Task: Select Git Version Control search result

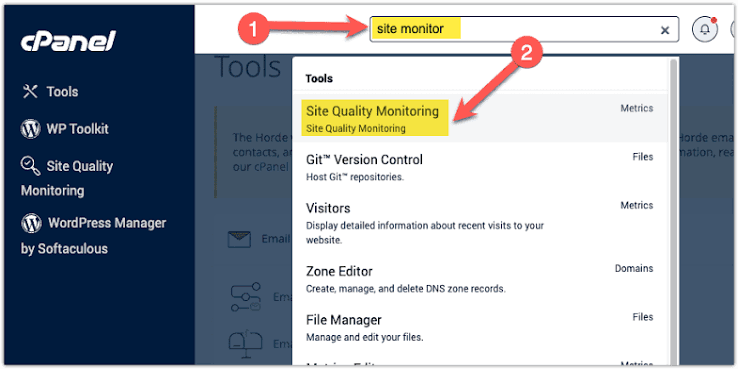Action: pos(480,167)
